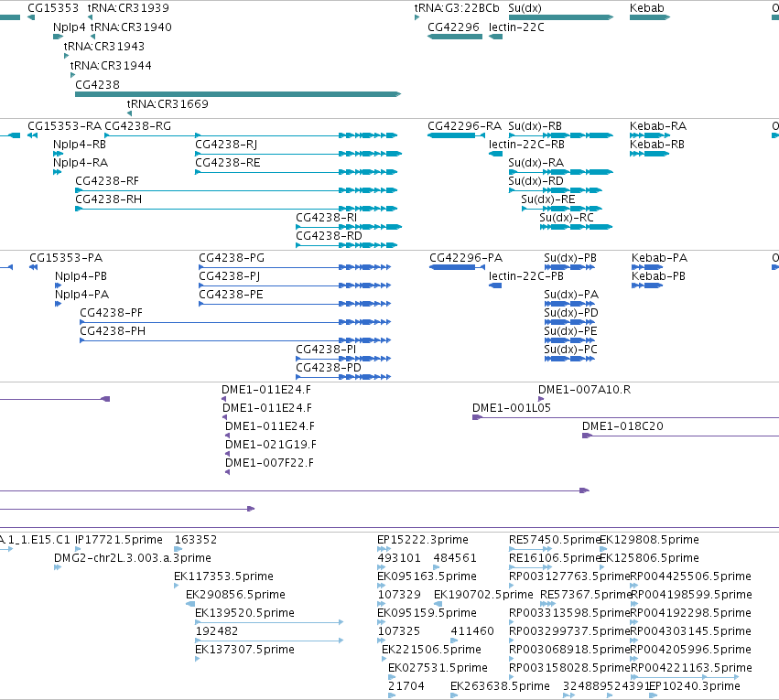
Task: Select EST EK137307.5prime
Action: tap(245, 650)
